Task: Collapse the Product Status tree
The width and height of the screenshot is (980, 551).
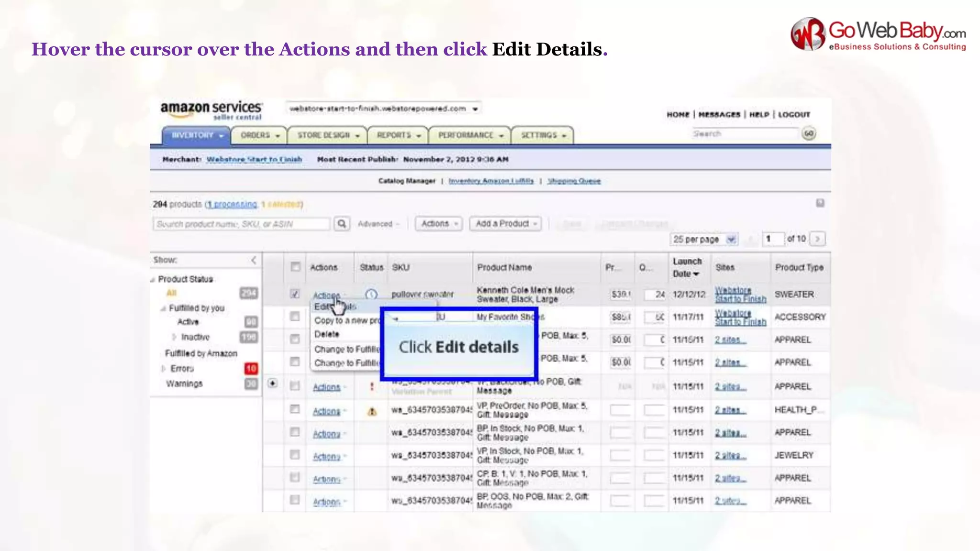Action: click(153, 279)
